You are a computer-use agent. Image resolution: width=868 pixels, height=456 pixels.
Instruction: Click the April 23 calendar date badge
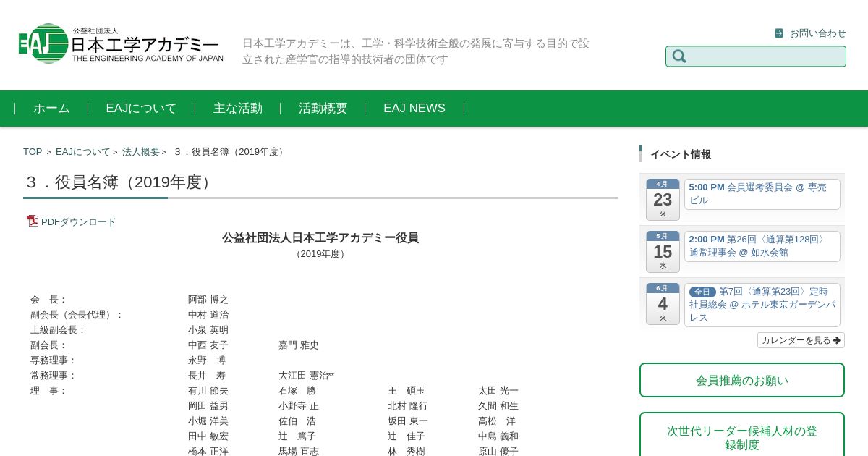pyautogui.click(x=663, y=199)
